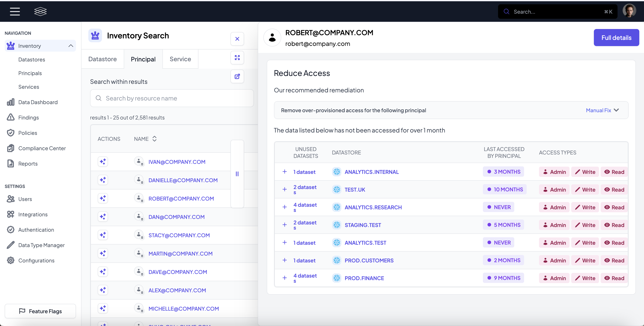Click sparkle action icon for MARTIN@COMPANY.COM

(x=103, y=253)
